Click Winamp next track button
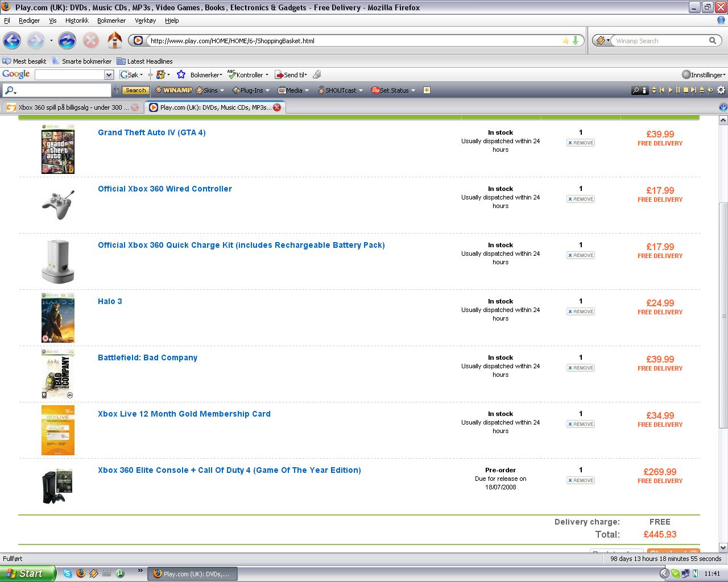This screenshot has height=582, width=728. 694,90
